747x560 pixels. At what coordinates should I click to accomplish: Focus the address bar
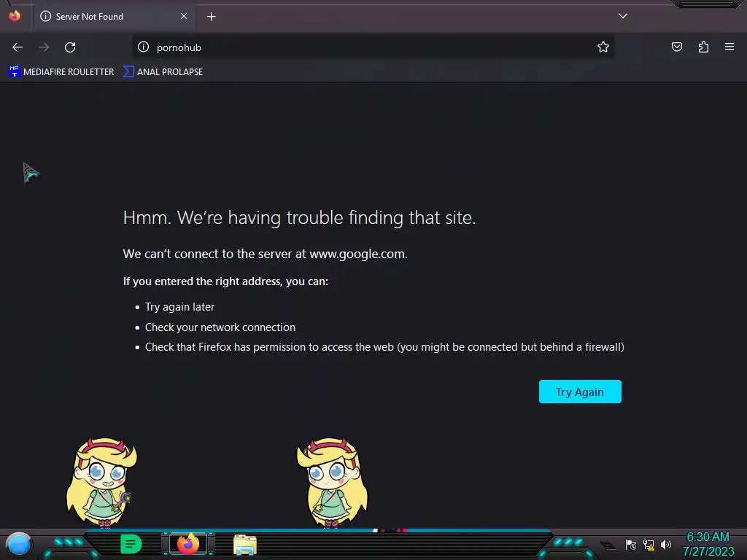tap(373, 47)
